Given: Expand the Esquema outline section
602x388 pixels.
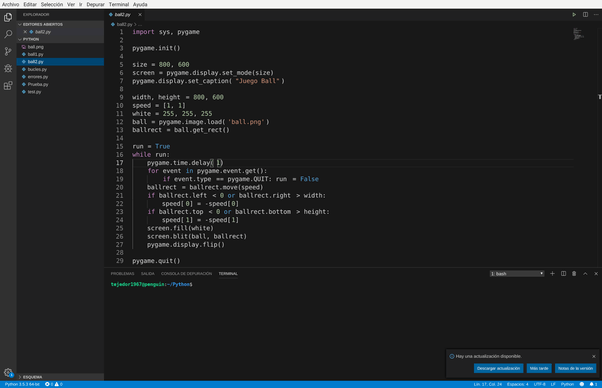Looking at the screenshot, I should tap(60, 377).
